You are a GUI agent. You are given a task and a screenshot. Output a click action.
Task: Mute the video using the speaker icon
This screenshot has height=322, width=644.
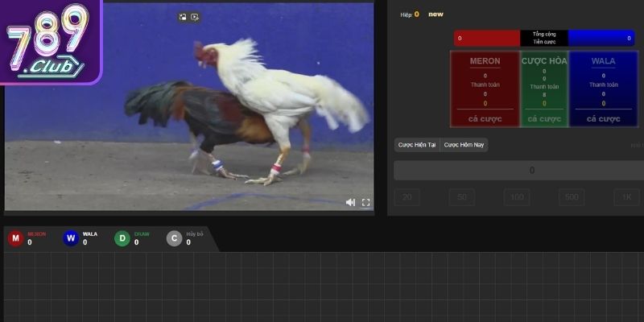click(x=350, y=202)
